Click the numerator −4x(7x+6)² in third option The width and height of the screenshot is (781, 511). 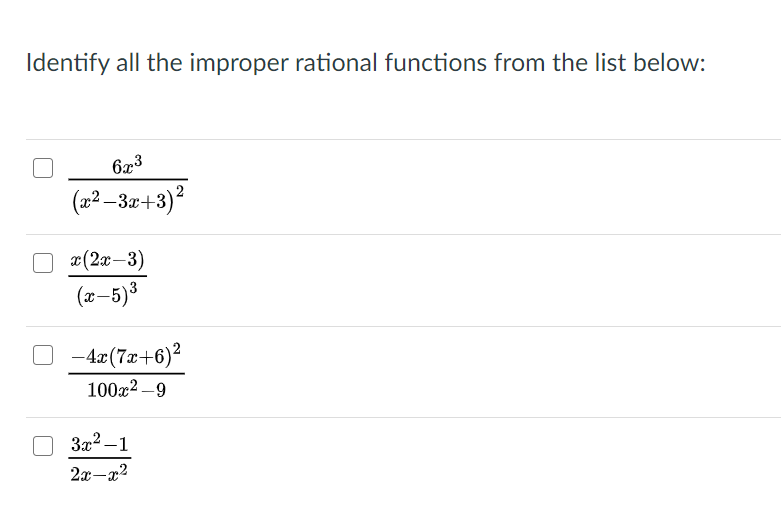coord(126,355)
